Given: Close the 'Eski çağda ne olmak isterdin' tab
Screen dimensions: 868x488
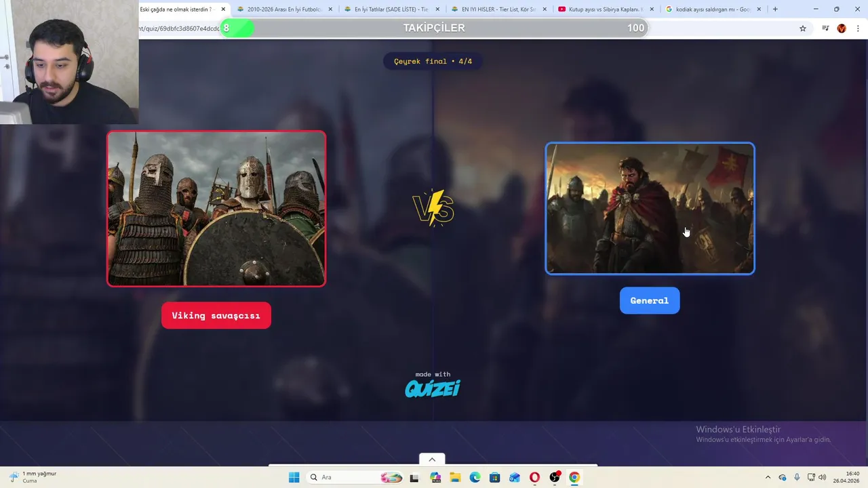Looking at the screenshot, I should pos(223,9).
